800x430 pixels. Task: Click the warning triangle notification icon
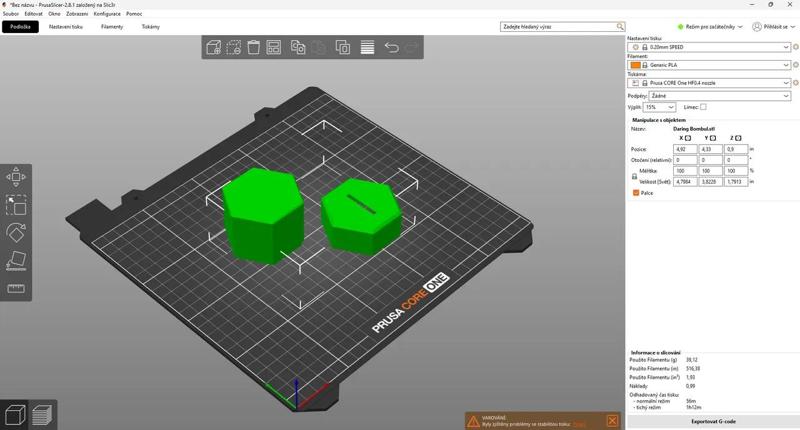[473, 421]
